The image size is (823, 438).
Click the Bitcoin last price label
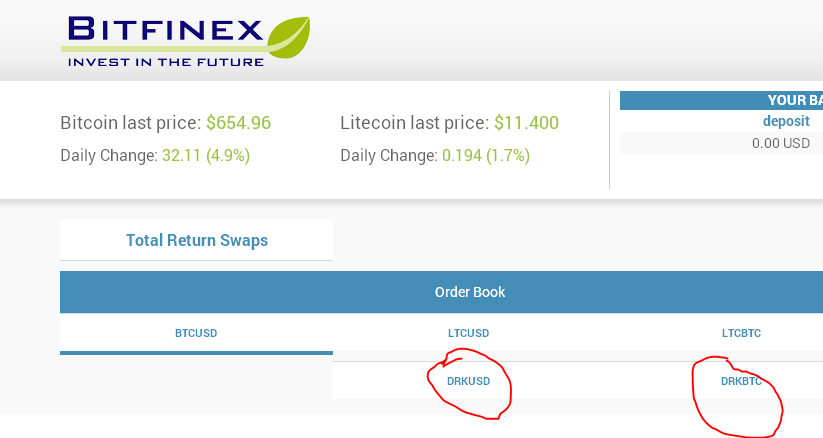pos(131,123)
